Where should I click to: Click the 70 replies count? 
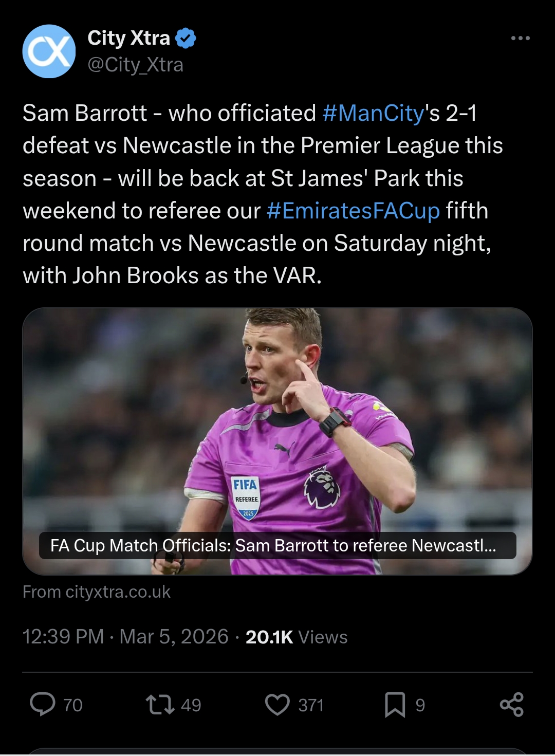(73, 705)
